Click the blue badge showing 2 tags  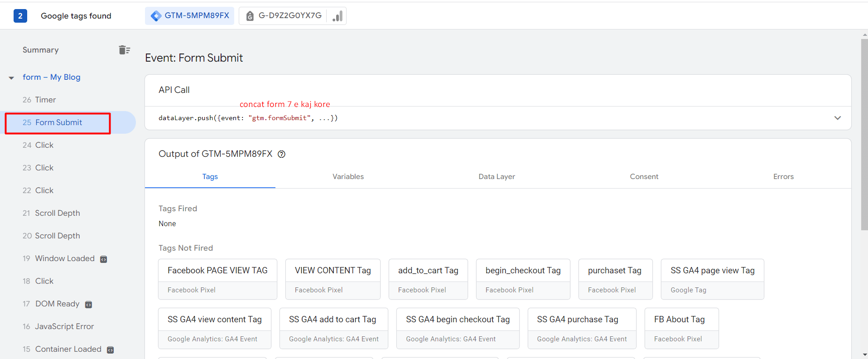pos(20,16)
